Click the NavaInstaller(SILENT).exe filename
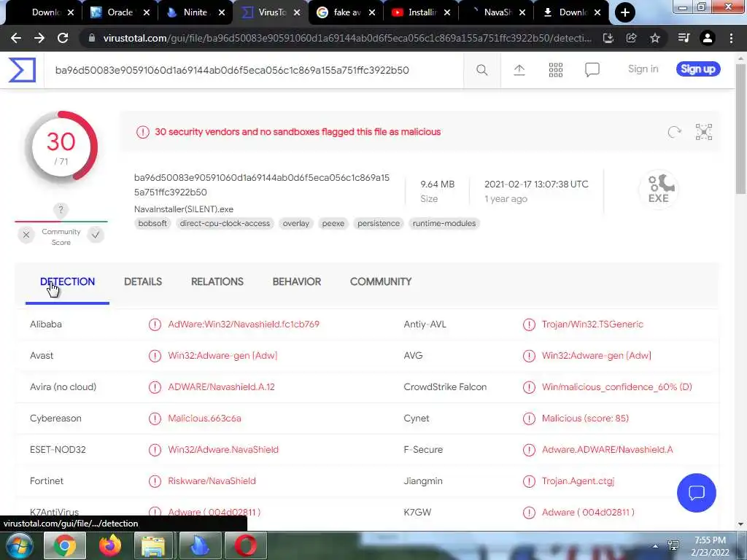 click(183, 209)
